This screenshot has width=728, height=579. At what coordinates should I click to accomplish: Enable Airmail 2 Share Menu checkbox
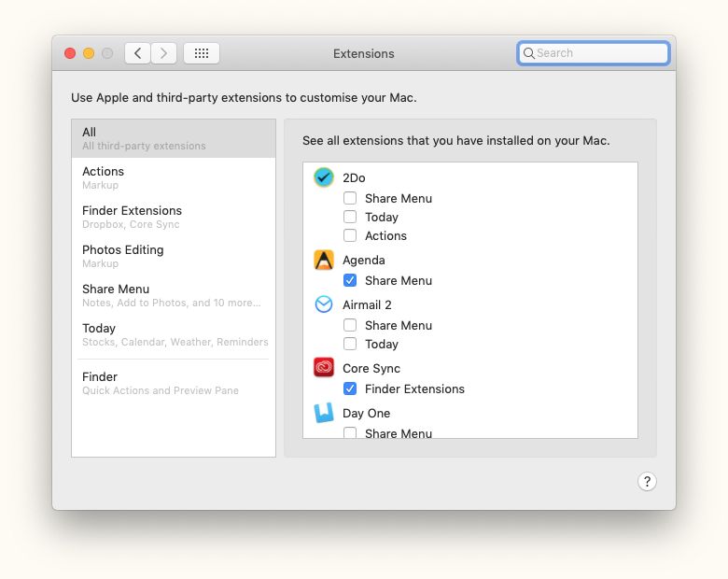tap(350, 325)
